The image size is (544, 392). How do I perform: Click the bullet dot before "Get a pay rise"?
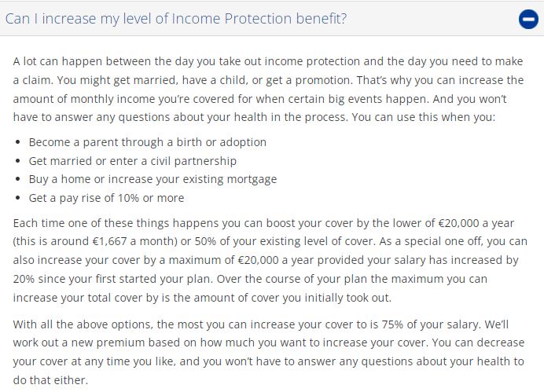click(18, 198)
